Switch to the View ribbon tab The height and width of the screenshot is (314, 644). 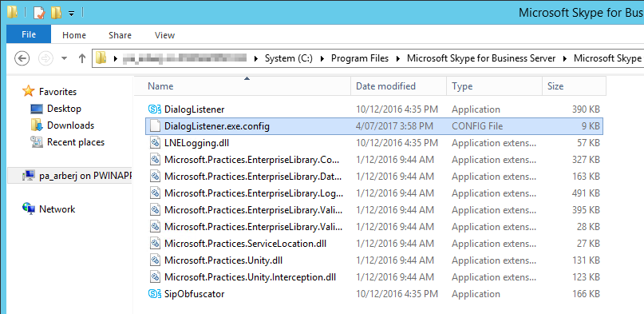pyautogui.click(x=164, y=35)
